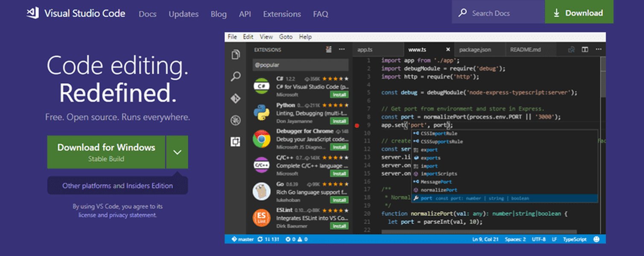The width and height of the screenshot is (644, 256).
Task: Switch to the package.json tab
Action: (x=479, y=49)
